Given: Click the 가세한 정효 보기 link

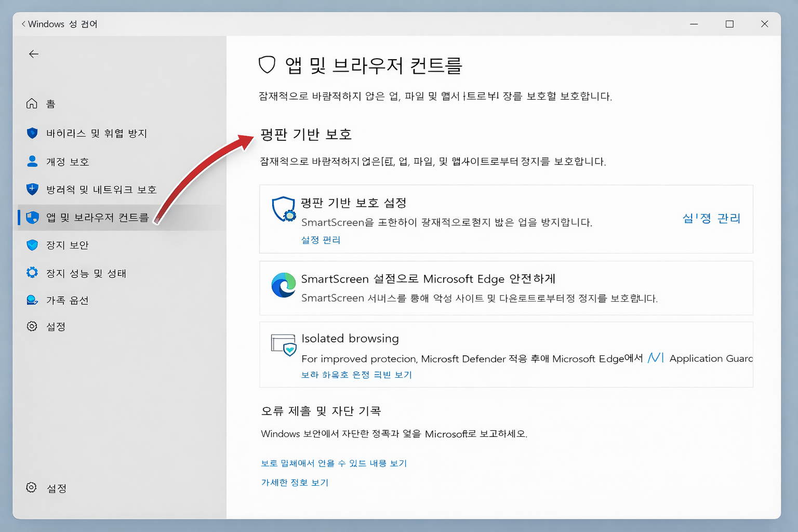Looking at the screenshot, I should [x=295, y=482].
